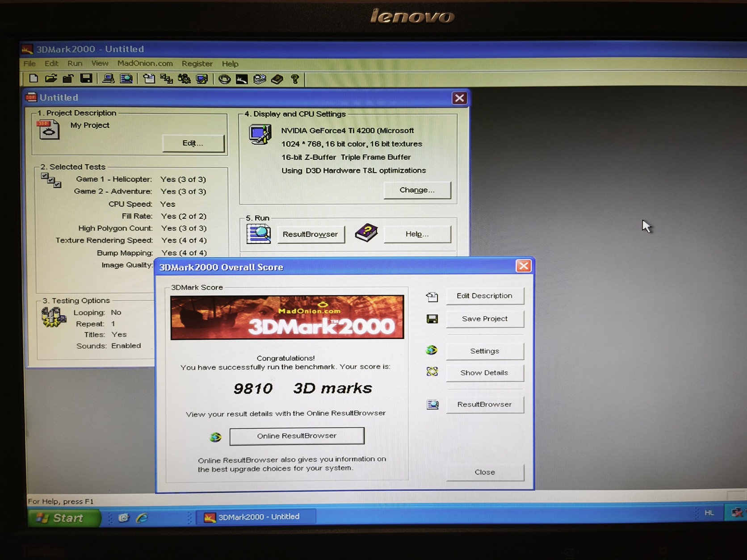Click the Selected Tests checkboxes toolbar icon
The height and width of the screenshot is (560, 747).
point(167,79)
